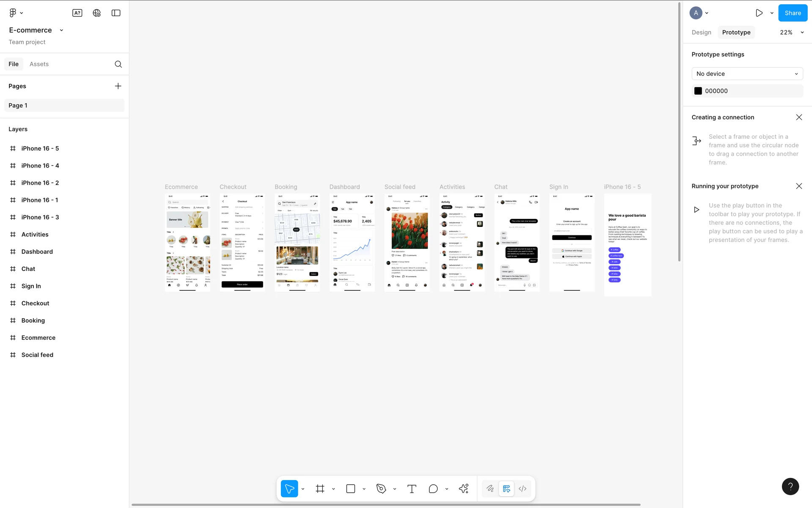Open the Assets tab

tap(39, 64)
